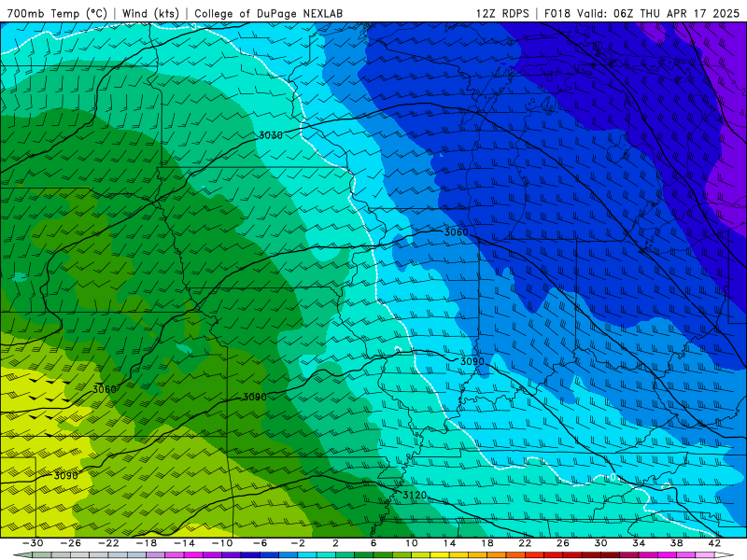
Task: Click the 3030 height contour label
Action: coord(271,135)
